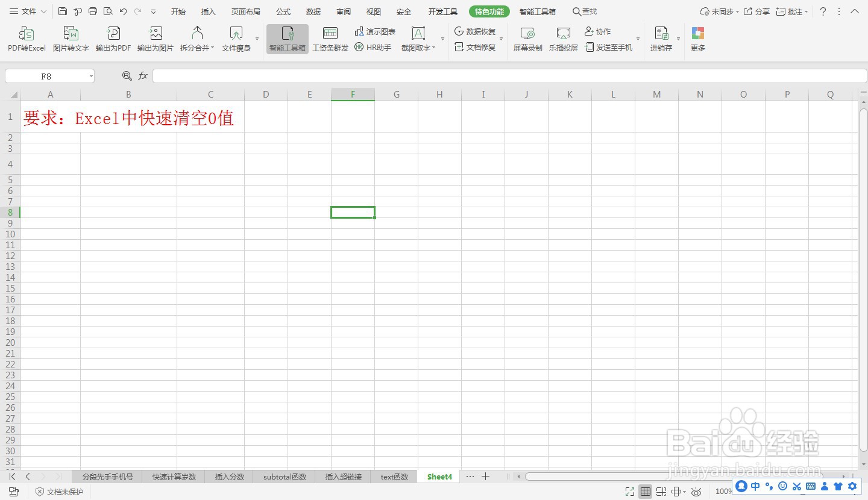This screenshot has height=500, width=868.
Task: Undo the last action
Action: pyautogui.click(x=123, y=11)
